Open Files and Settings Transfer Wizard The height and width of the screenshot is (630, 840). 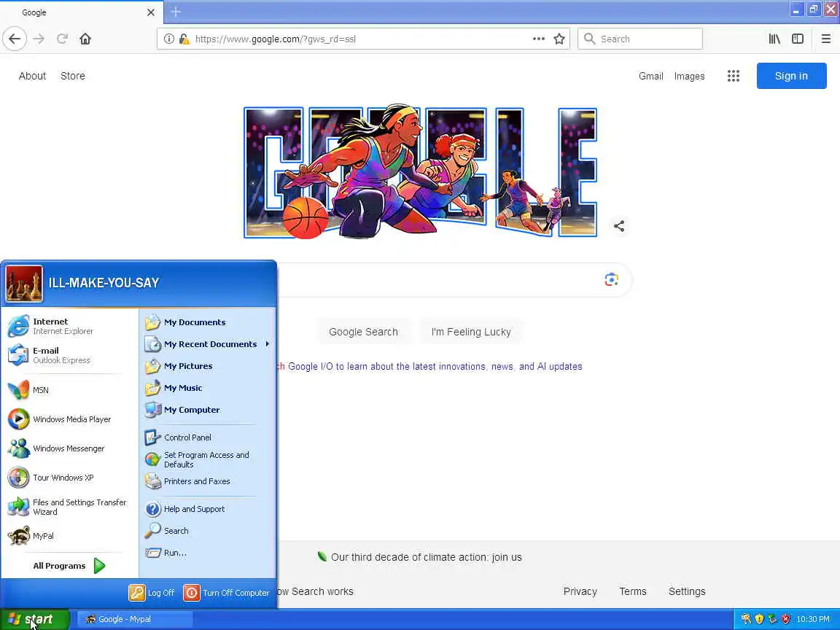(x=70, y=507)
